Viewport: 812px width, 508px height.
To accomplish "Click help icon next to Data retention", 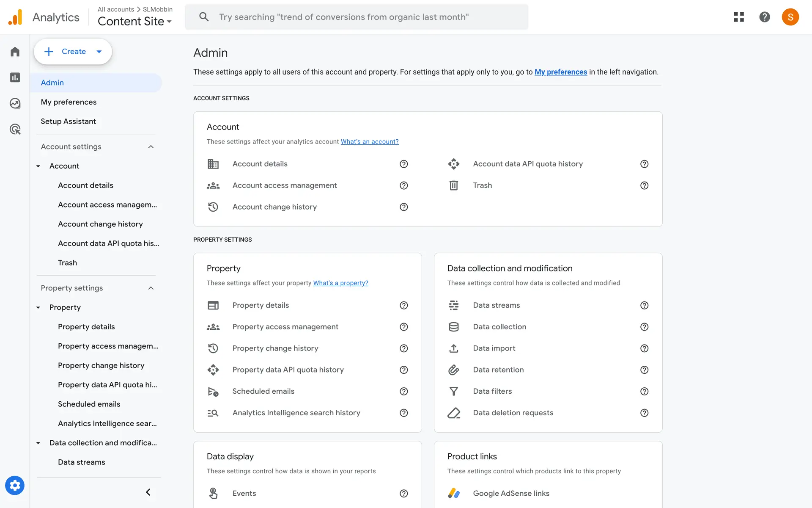I will 644,370.
